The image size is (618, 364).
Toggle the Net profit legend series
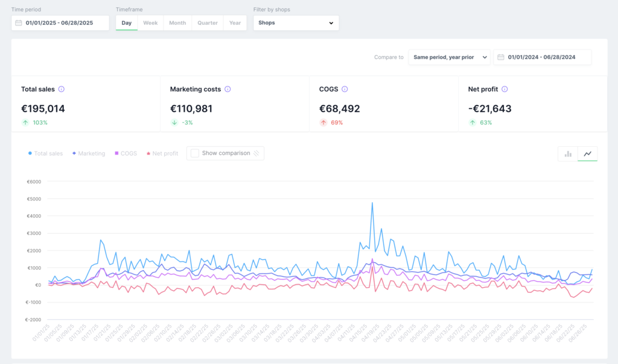pyautogui.click(x=162, y=153)
